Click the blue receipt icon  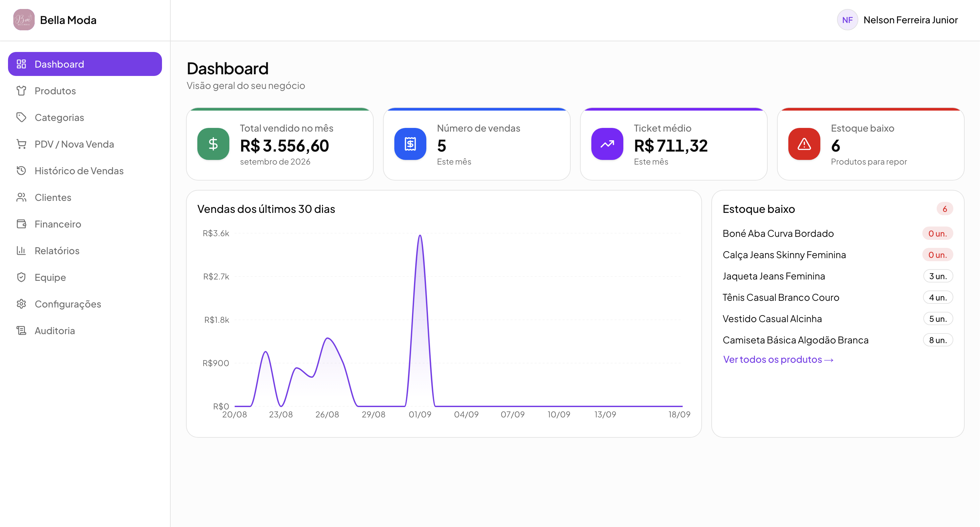pos(410,144)
